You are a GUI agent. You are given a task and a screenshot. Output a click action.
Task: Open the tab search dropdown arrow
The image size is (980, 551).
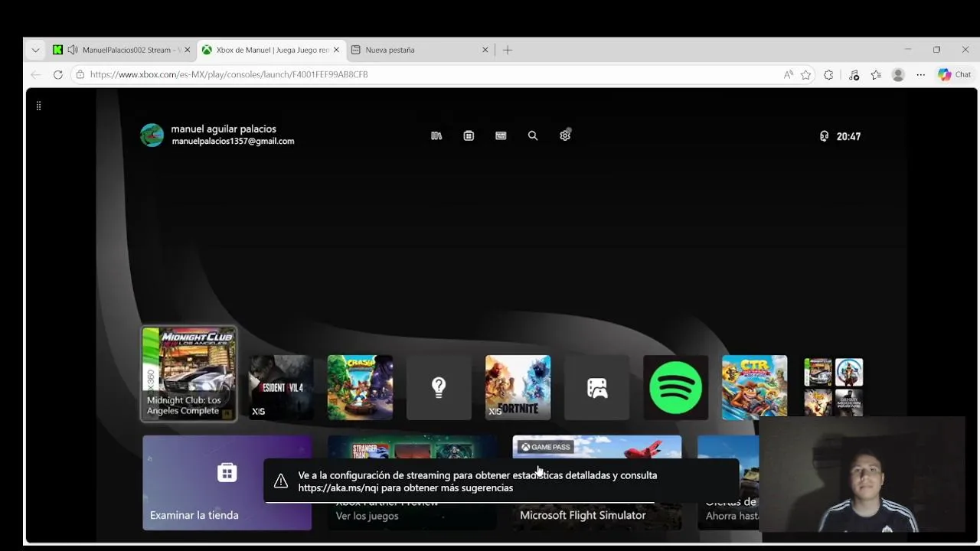coord(35,50)
